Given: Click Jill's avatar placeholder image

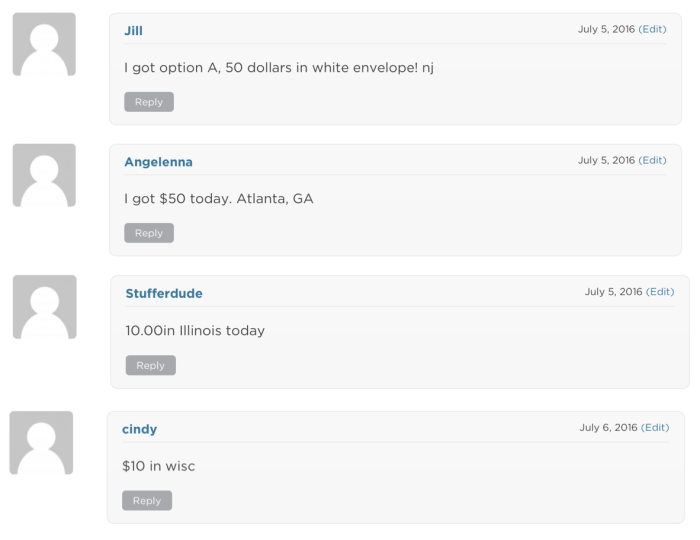Looking at the screenshot, I should click(x=44, y=44).
